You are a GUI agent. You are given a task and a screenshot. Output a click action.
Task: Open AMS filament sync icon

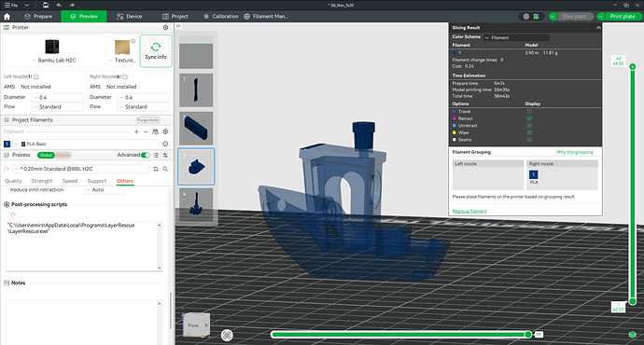point(155,131)
